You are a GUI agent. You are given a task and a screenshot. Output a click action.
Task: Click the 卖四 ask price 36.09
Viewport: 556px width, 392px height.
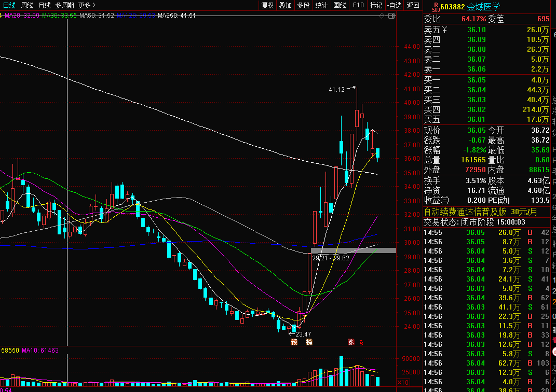(476, 39)
